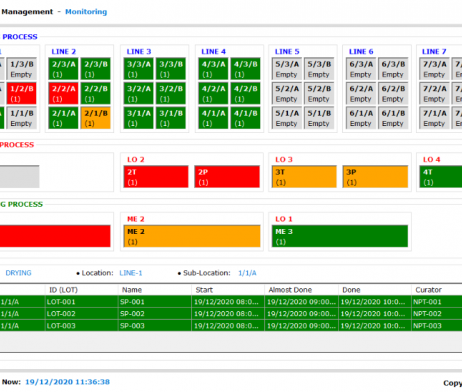Click current time 19/12/2020 11:36:38

coord(67,382)
